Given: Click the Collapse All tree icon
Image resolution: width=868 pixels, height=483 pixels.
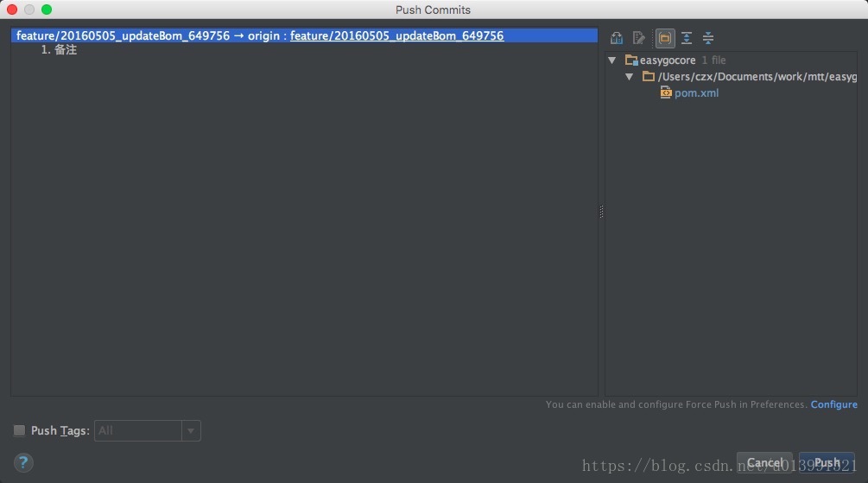Looking at the screenshot, I should click(708, 38).
